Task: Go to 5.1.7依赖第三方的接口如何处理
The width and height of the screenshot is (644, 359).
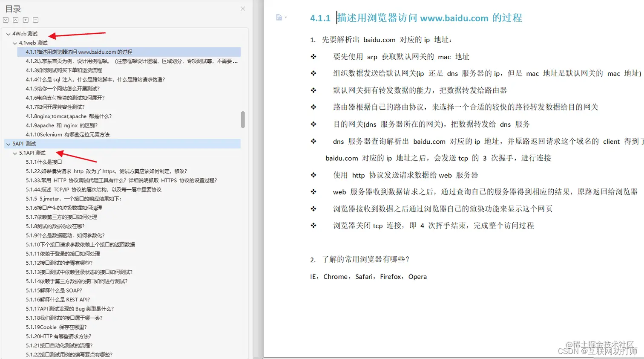Action: [x=61, y=217]
